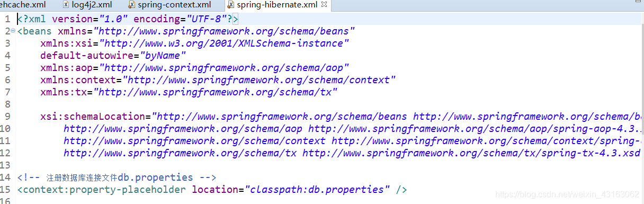
Task: Click the first schema/tx URL on line 12
Action: click(180, 153)
